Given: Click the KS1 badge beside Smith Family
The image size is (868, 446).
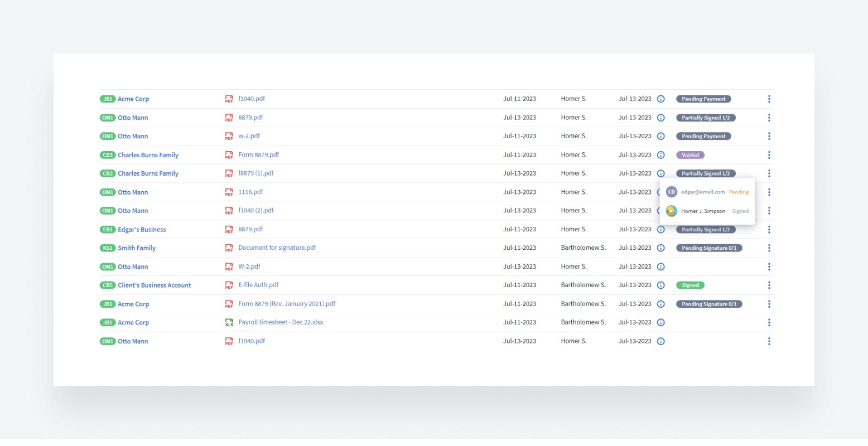Looking at the screenshot, I should 108,248.
